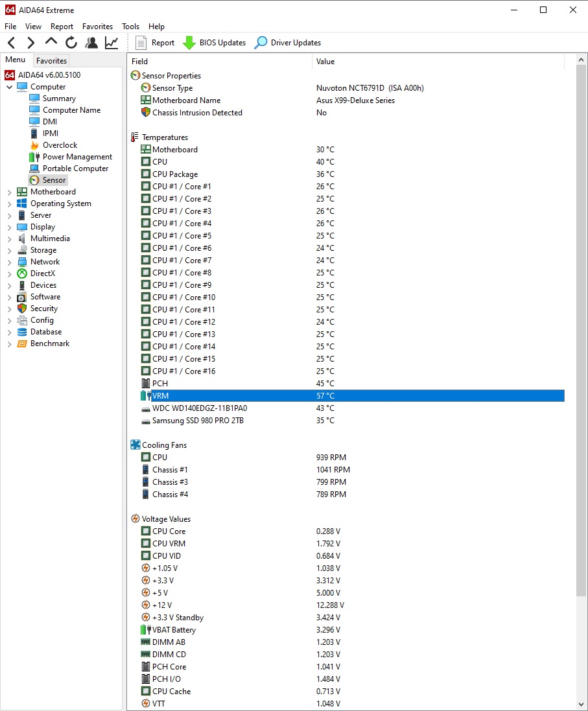588x711 pixels.
Task: Go forward with the right arrow toolbar icon
Action: pos(30,43)
